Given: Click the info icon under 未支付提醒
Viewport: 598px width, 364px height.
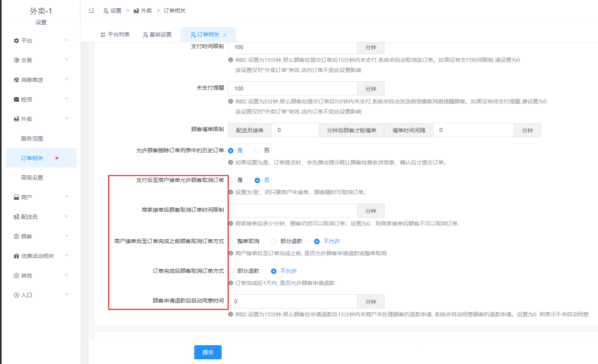Looking at the screenshot, I should click(x=231, y=101).
